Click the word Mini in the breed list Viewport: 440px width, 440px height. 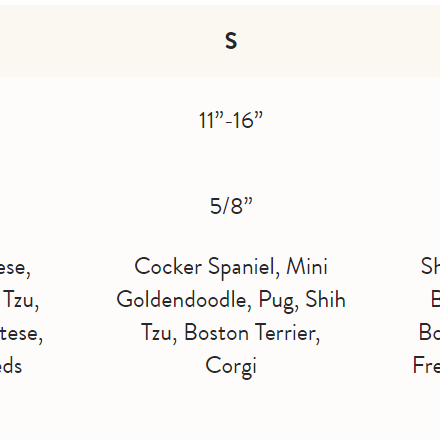[307, 266]
